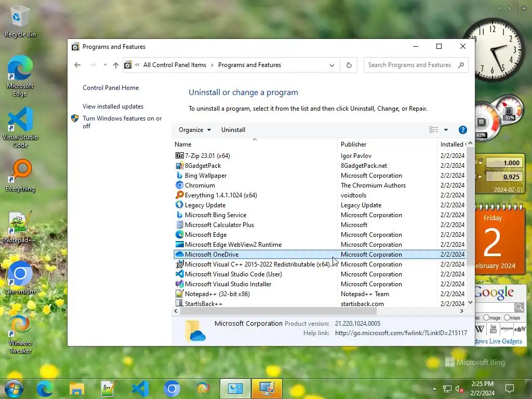Click 'voidtools' in the Publisher column

[353, 195]
